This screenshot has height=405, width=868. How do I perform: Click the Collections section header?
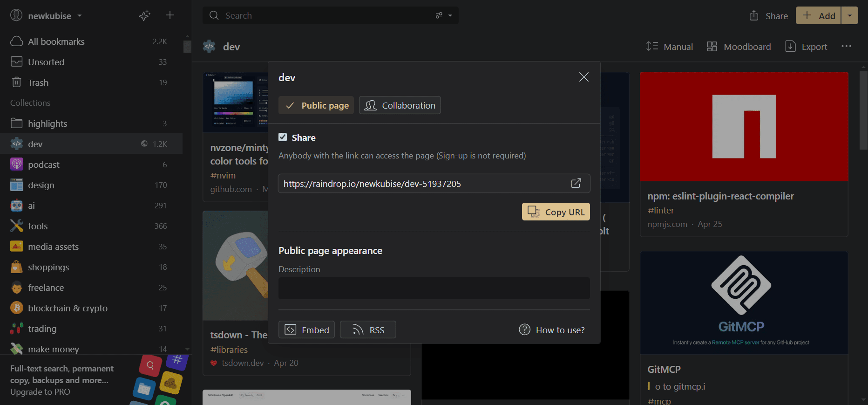[x=30, y=103]
